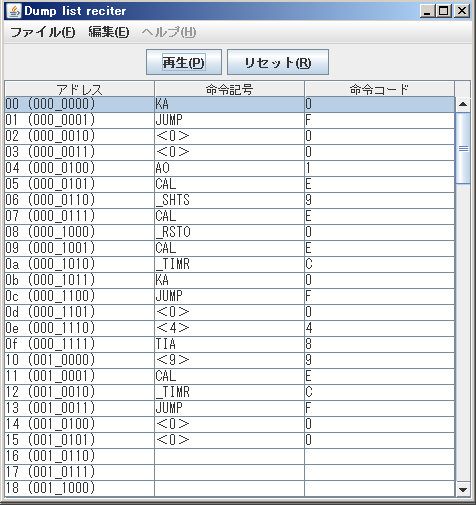Select address cell 05 (000_0101)
Image resolution: width=476 pixels, height=505 pixels.
tap(79, 184)
